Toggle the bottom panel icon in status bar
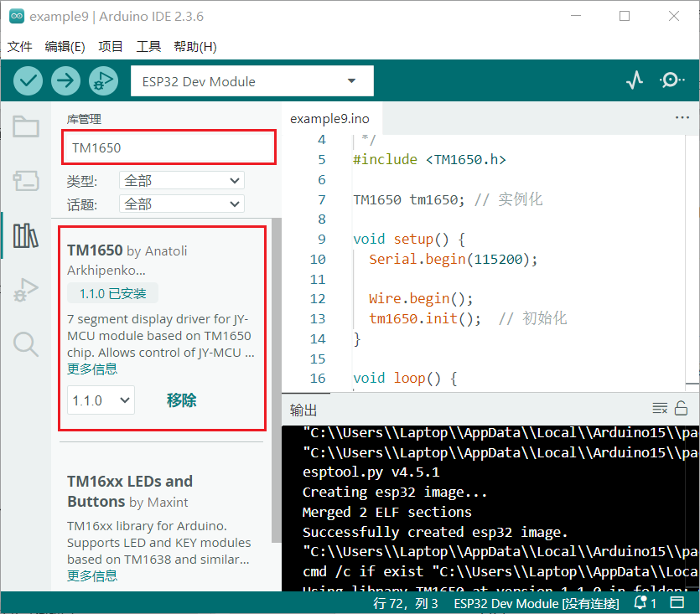This screenshot has width=700, height=614. [677, 603]
